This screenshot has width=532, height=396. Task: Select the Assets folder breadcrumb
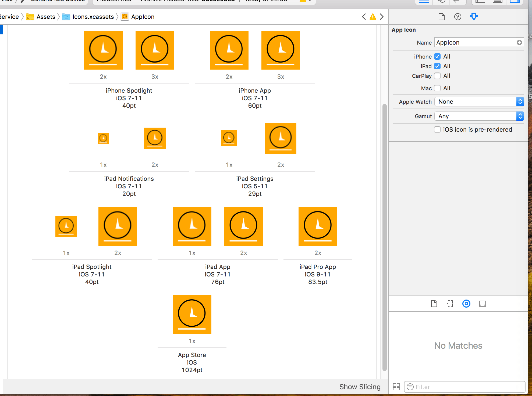click(x=45, y=17)
